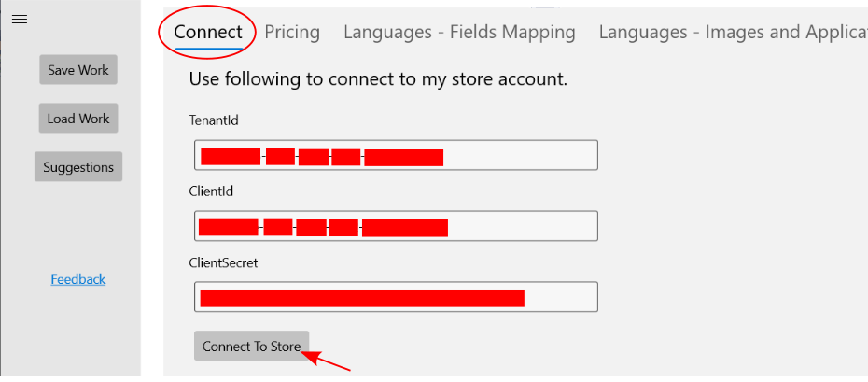868x382 pixels.
Task: Switch to the Connect tab
Action: tap(207, 32)
